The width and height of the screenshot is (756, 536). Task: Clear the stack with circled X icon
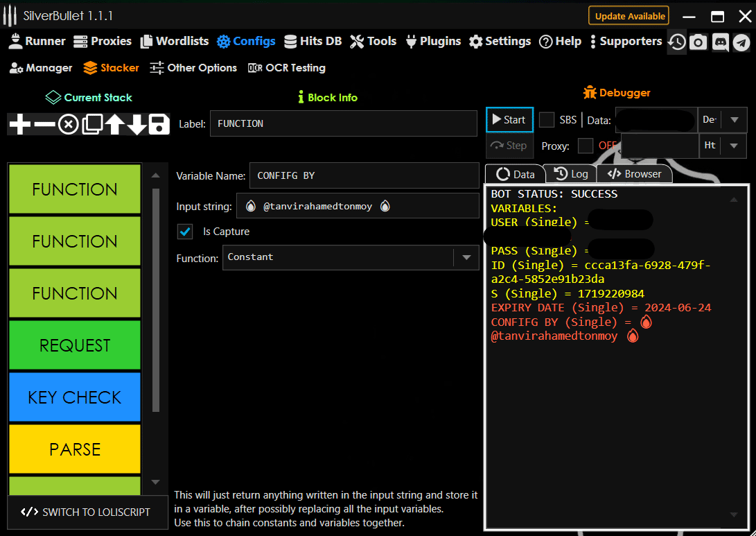tap(69, 125)
